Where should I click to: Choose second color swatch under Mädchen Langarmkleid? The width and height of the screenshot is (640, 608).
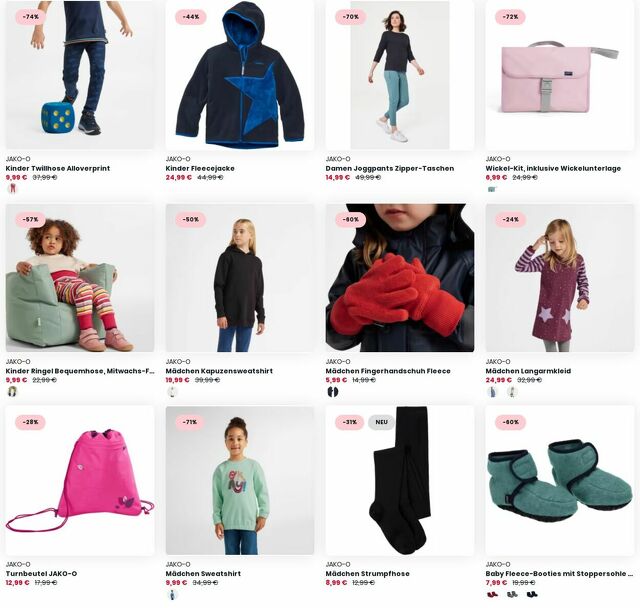512,391
